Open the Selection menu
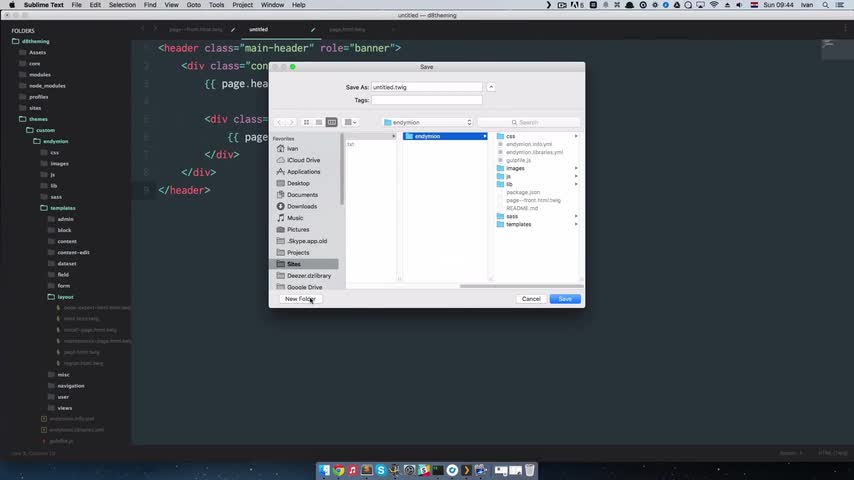Image resolution: width=854 pixels, height=480 pixels. point(122,5)
